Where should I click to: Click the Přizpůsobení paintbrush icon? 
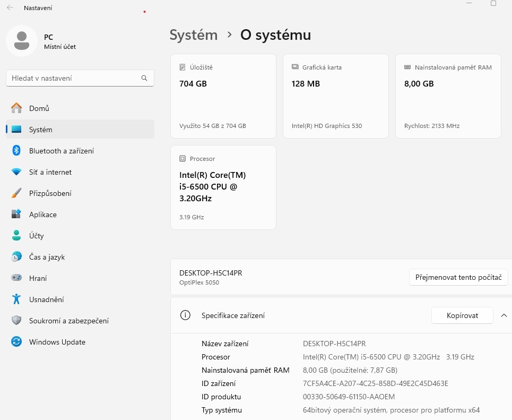tap(16, 193)
